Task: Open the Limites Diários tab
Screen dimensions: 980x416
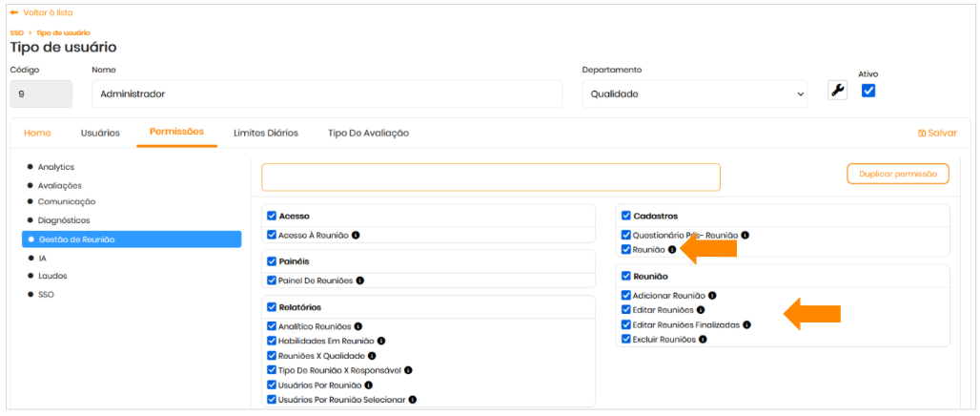Action: click(266, 133)
